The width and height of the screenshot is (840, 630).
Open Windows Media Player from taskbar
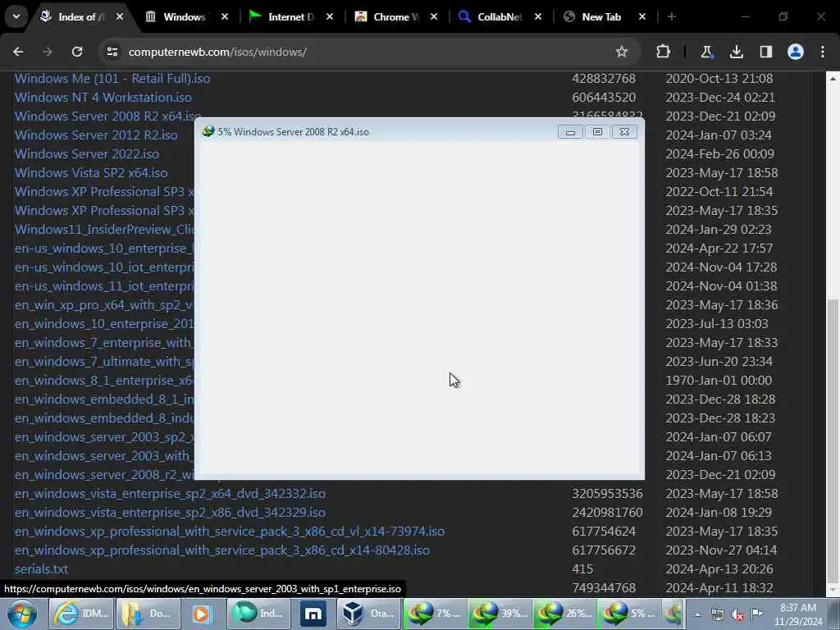(202, 614)
